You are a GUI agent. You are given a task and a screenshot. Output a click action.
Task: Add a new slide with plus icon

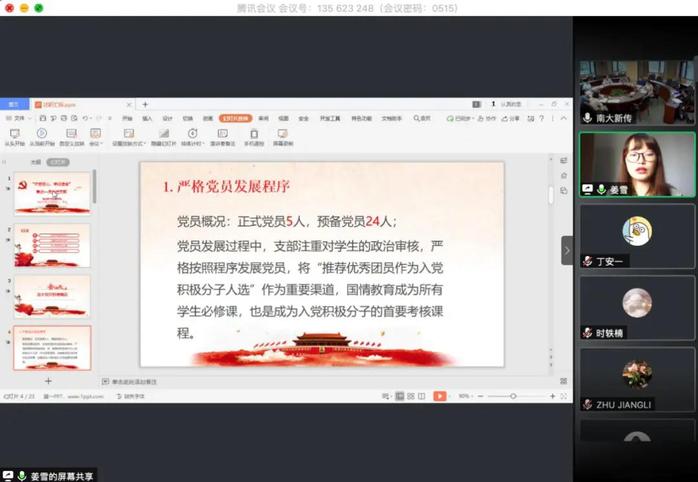[x=48, y=381]
